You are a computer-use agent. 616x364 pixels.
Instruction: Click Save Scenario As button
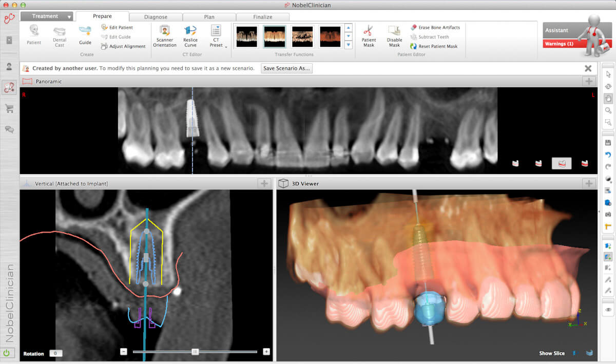pos(286,68)
